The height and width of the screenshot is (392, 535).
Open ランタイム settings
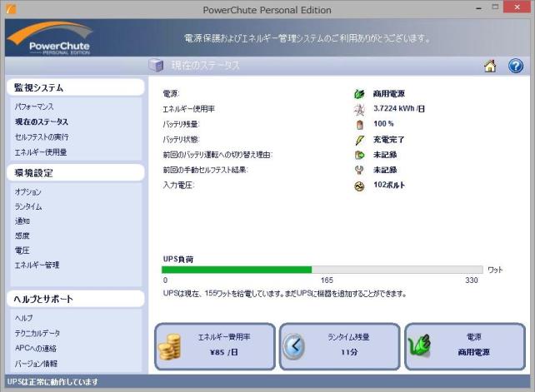click(28, 206)
